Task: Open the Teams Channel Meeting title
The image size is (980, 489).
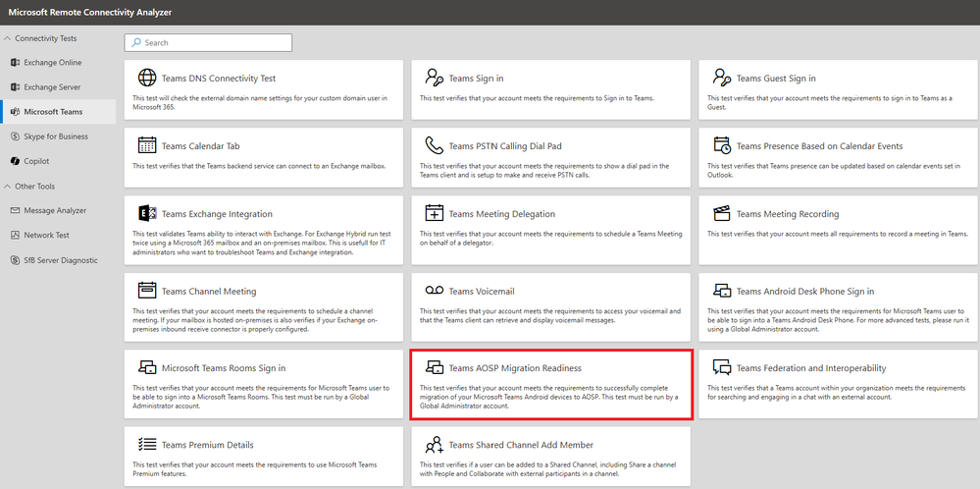Action: coord(209,291)
